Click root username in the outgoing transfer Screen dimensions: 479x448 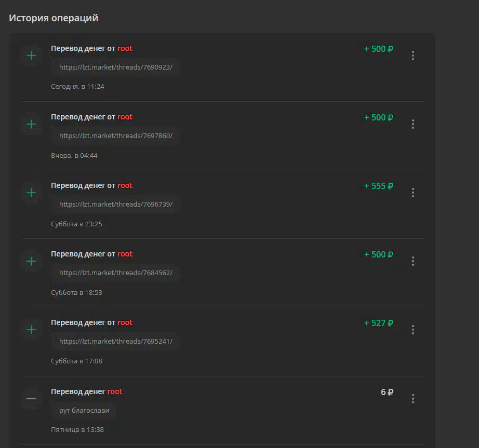(x=115, y=391)
